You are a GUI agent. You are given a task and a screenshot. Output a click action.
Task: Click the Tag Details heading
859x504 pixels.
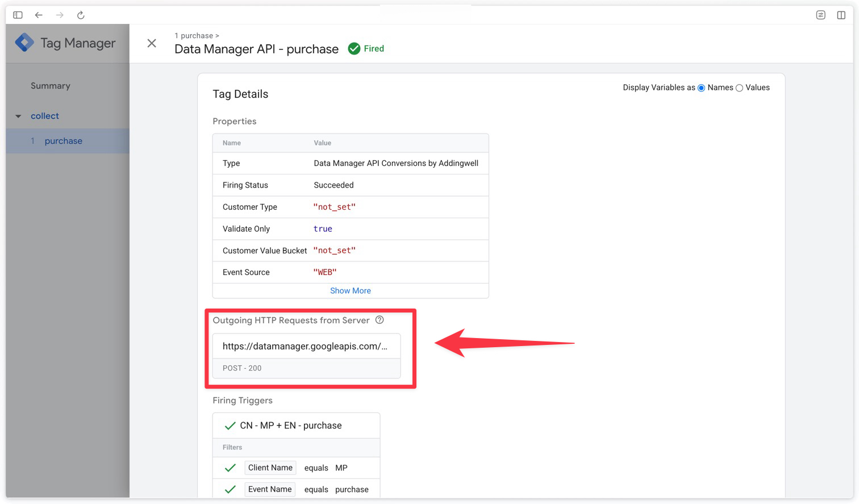[x=240, y=94]
